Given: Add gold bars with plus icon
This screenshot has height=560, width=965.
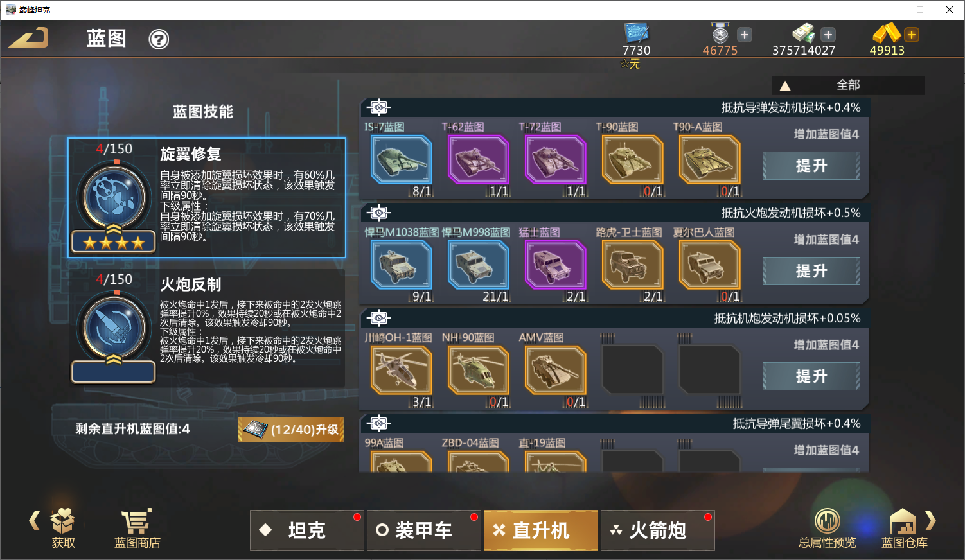Looking at the screenshot, I should coord(912,35).
